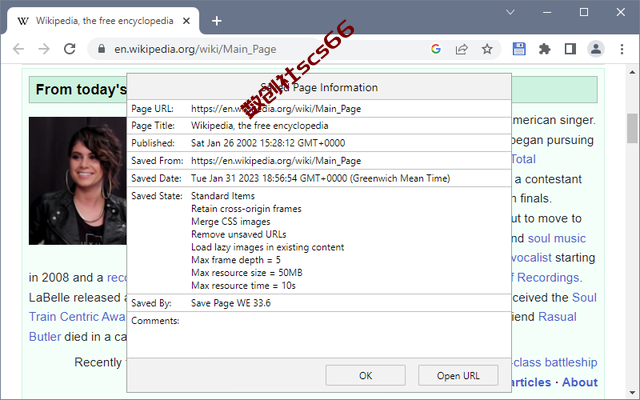Click the Published date value

[268, 143]
